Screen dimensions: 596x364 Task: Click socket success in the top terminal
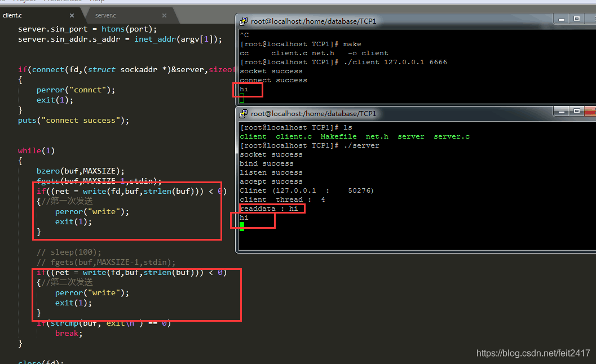tap(271, 72)
